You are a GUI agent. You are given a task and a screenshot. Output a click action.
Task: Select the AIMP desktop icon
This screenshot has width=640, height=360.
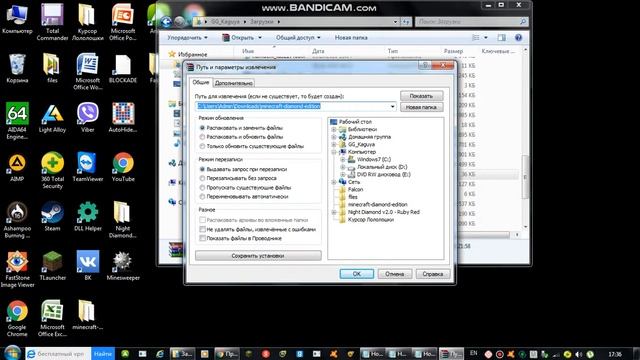coord(17,167)
